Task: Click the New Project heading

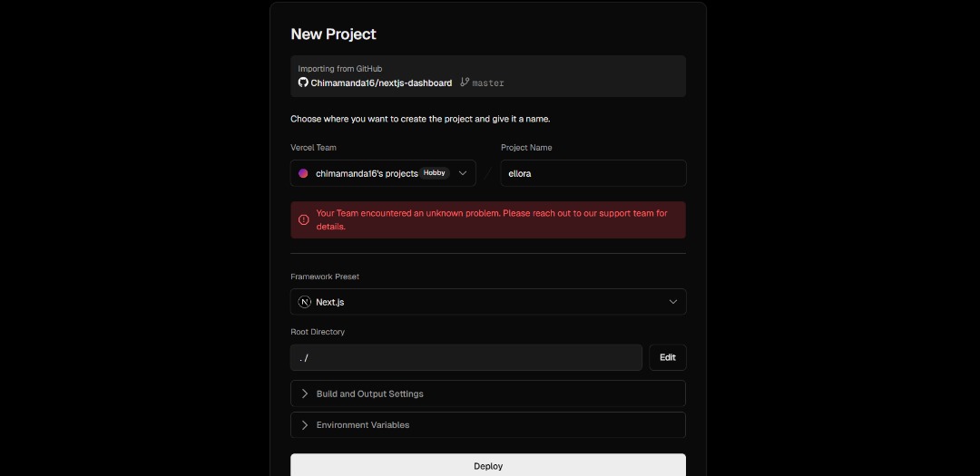Action: tap(333, 34)
